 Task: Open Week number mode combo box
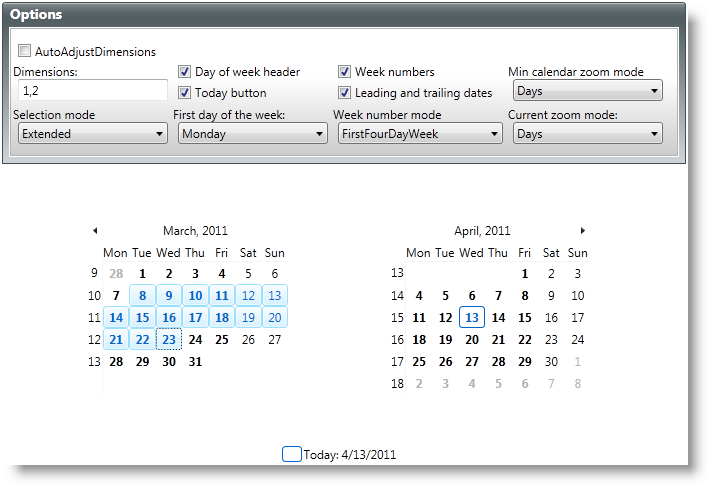(x=419, y=134)
